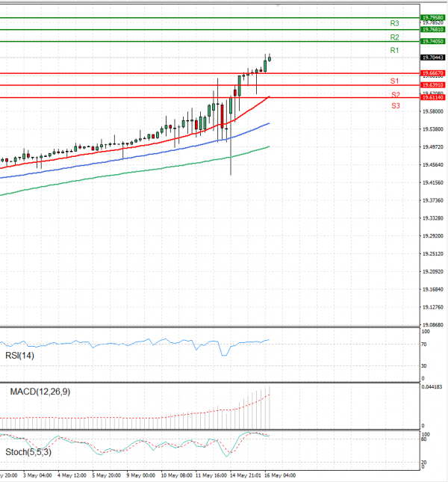This screenshot has height=482, width=448.
Task: Click the 19.37360 price axis value
Action: tap(433, 200)
